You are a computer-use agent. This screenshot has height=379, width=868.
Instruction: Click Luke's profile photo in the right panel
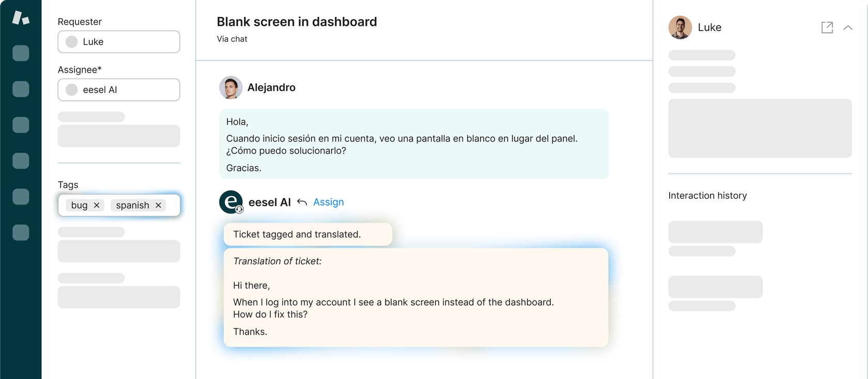[680, 27]
